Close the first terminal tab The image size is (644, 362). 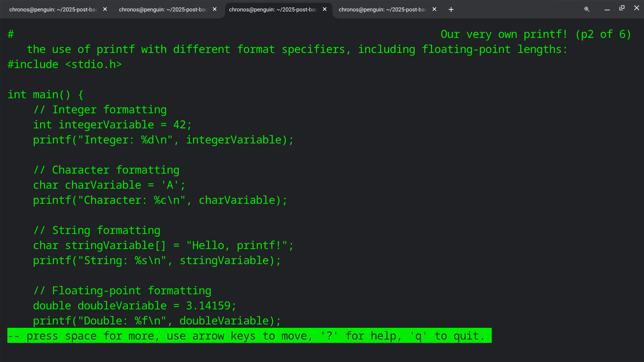(105, 9)
